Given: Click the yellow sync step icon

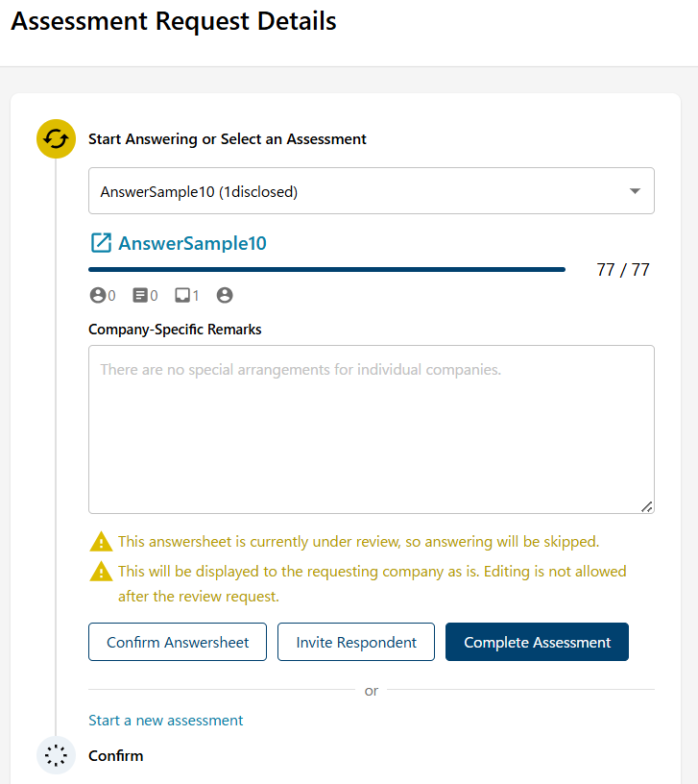Looking at the screenshot, I should (56, 138).
